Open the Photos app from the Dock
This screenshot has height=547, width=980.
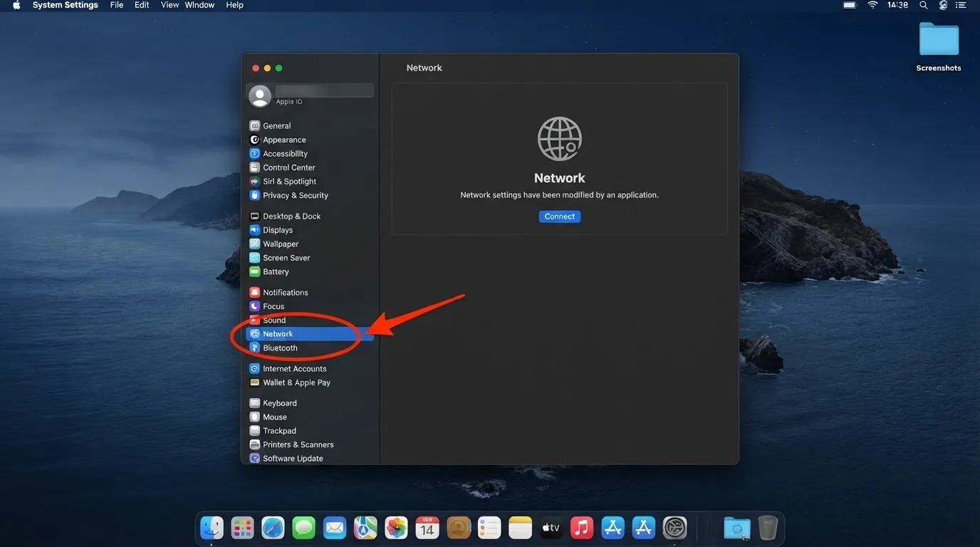(397, 528)
